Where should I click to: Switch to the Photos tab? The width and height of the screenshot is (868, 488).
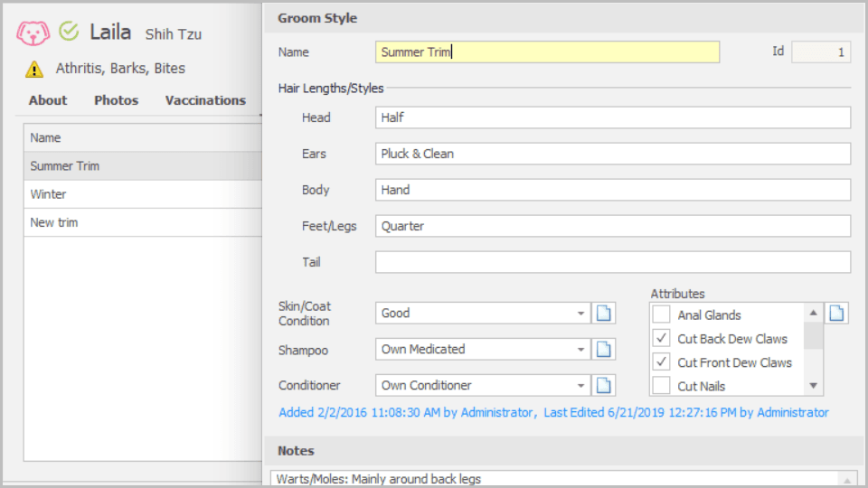point(117,100)
